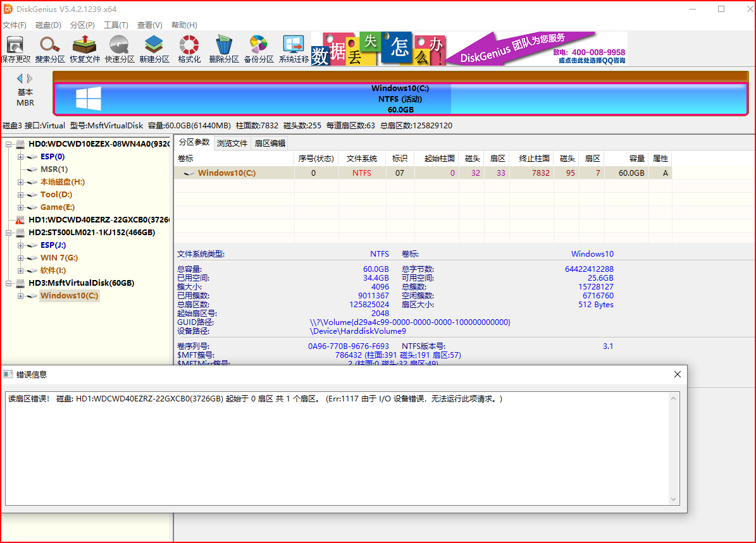The height and width of the screenshot is (543, 756).
Task: Expand the Windows10(C:) tree node
Action: 20,296
